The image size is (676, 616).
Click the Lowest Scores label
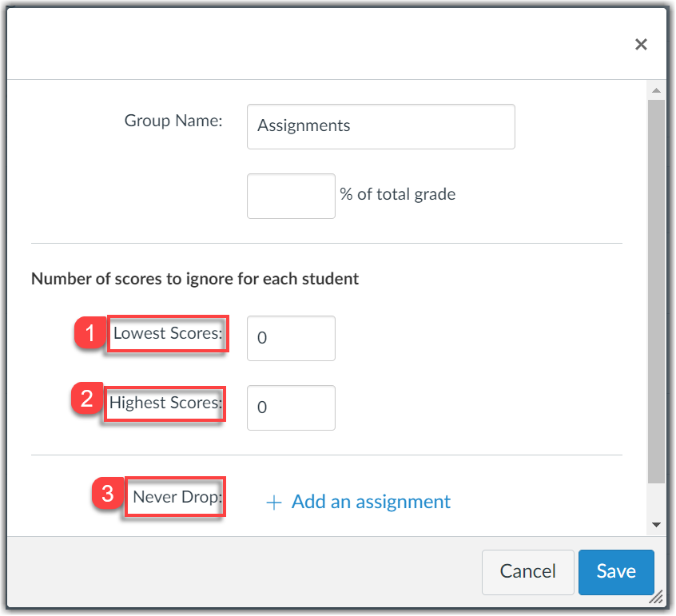(167, 333)
